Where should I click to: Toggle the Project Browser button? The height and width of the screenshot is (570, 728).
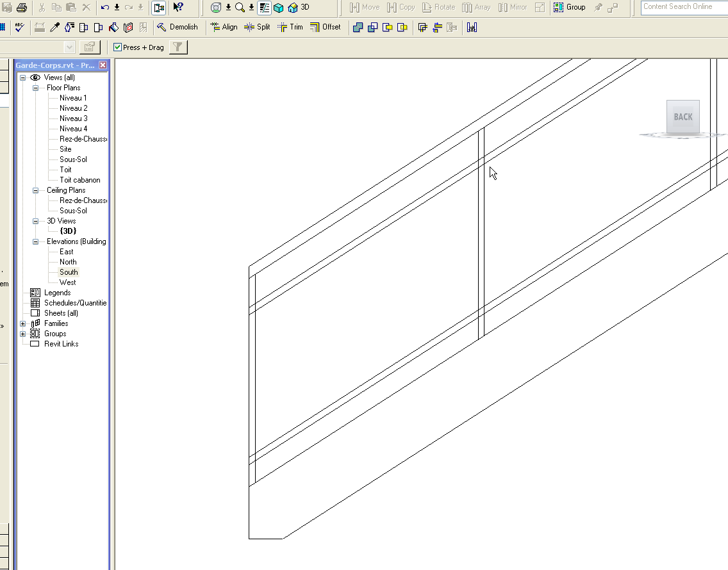(x=158, y=8)
